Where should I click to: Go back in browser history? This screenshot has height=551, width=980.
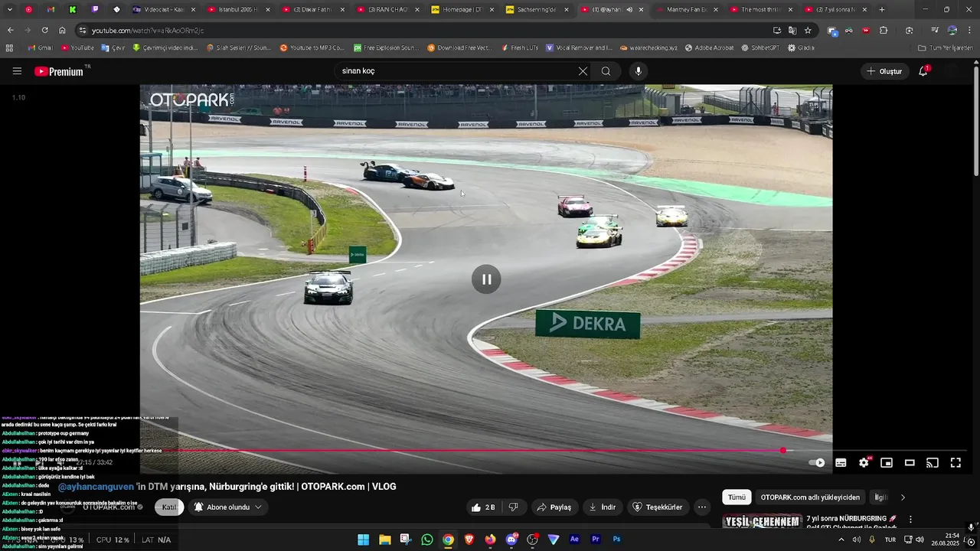click(x=10, y=30)
